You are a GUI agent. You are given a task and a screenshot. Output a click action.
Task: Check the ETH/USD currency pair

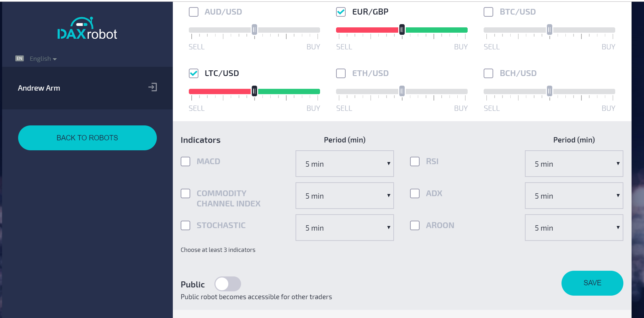(341, 74)
